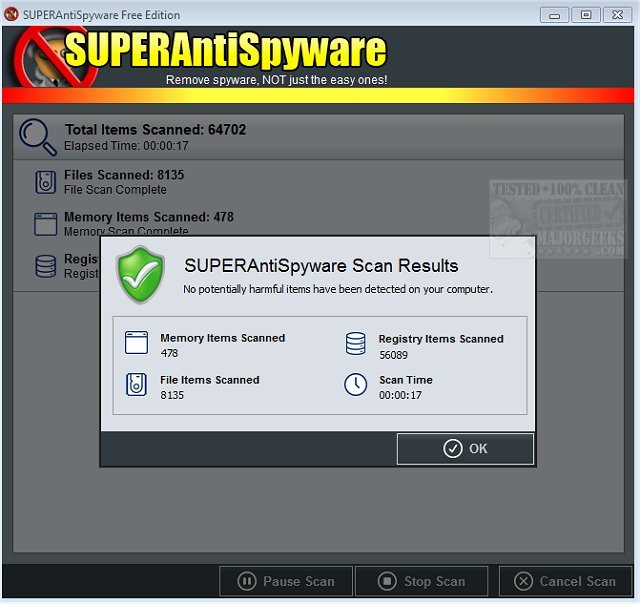The height and width of the screenshot is (604, 640).
Task: Click the app icon in the title bar
Action: (x=11, y=14)
